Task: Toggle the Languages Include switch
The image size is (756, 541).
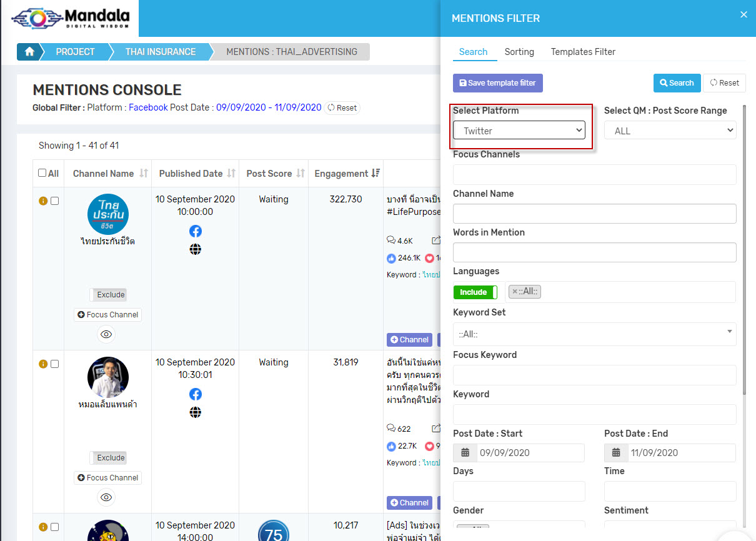Action: pyautogui.click(x=475, y=292)
